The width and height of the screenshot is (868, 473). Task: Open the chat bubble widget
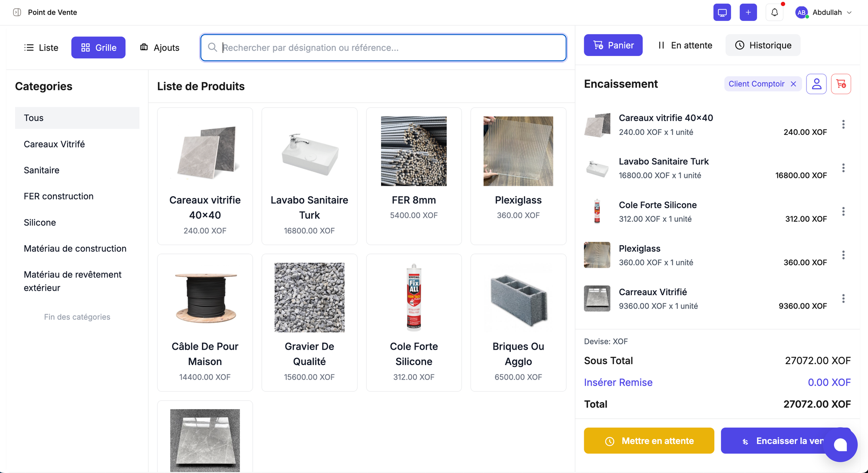click(840, 445)
